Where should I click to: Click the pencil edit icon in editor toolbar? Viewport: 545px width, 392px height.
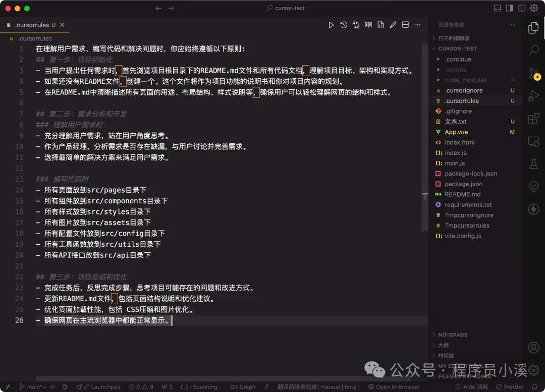[x=393, y=25]
